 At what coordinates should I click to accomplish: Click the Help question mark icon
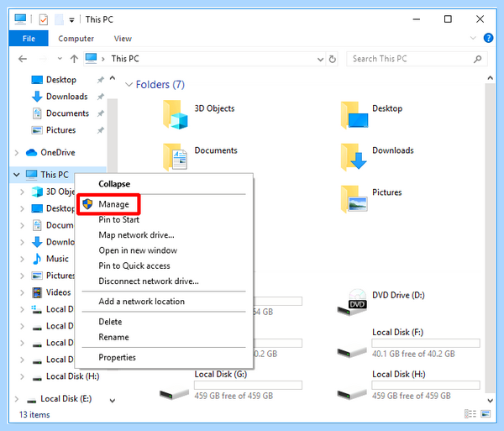[488, 38]
